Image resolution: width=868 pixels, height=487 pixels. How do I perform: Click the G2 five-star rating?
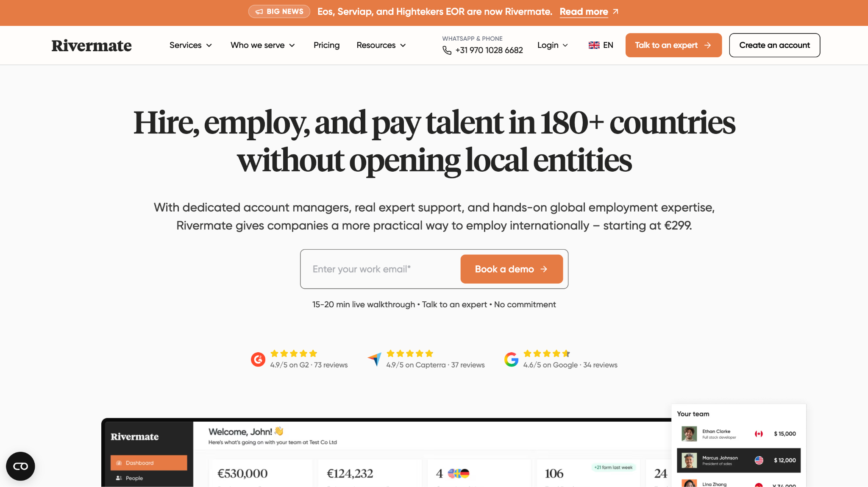click(x=294, y=353)
